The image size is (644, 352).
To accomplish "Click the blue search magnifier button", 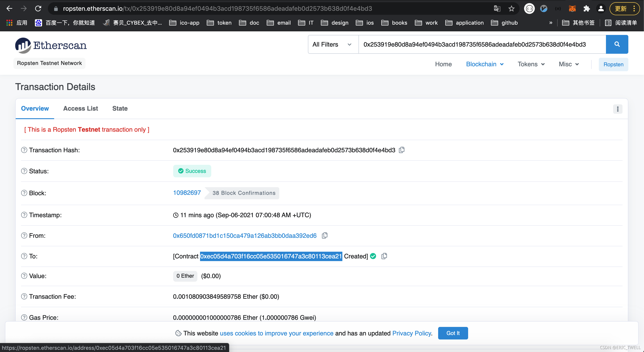I will [617, 44].
